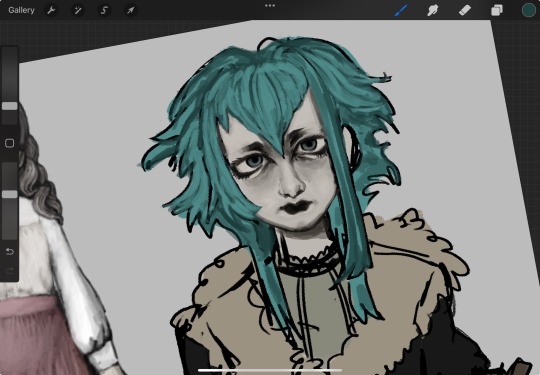Viewport: 540px width, 375px height.
Task: Select the Smudge tool
Action: tap(433, 10)
